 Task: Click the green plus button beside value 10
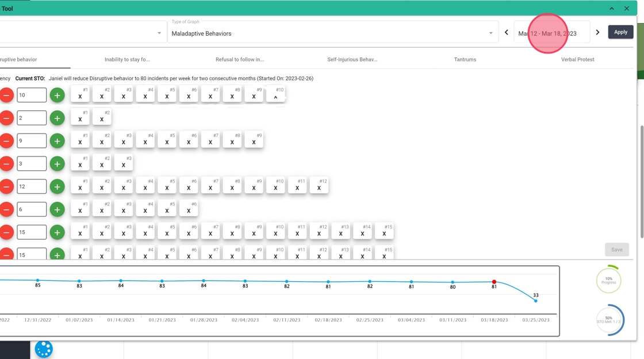(57, 95)
